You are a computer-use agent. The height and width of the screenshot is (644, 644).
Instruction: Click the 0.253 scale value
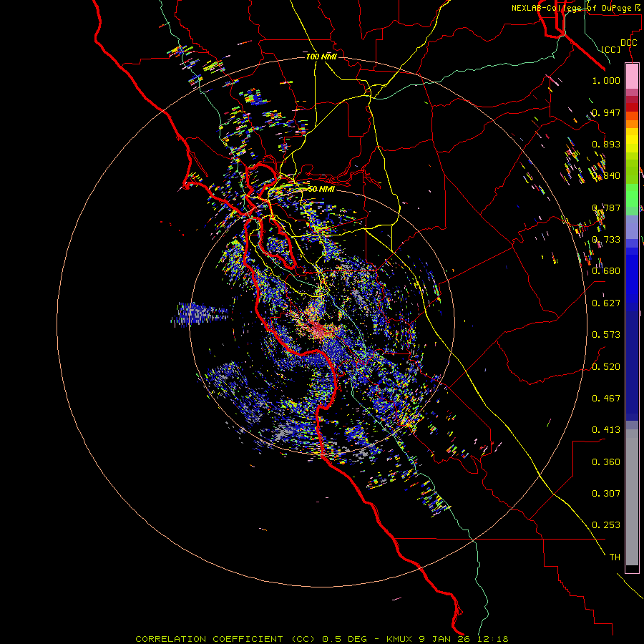point(606,525)
